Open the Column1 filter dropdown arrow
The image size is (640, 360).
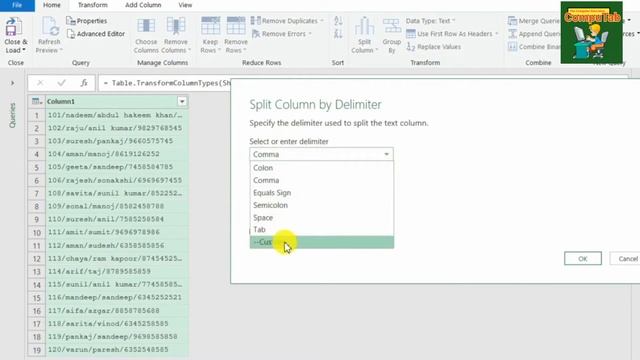pos(182,101)
